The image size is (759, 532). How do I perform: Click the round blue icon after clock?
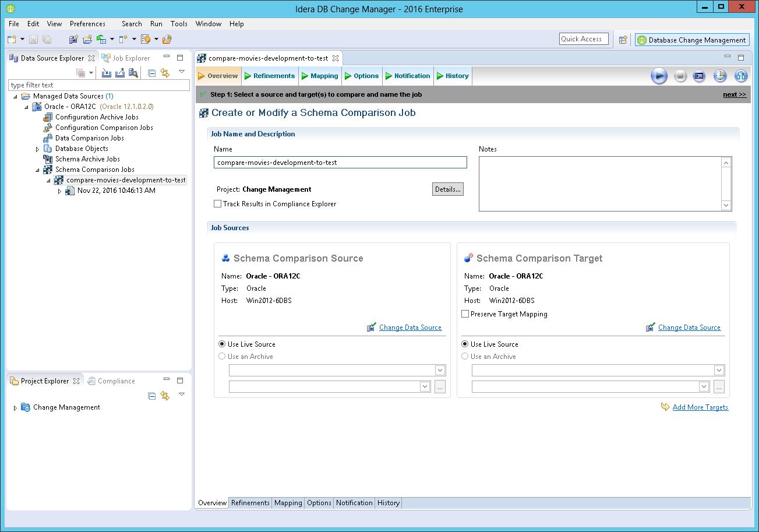click(740, 76)
